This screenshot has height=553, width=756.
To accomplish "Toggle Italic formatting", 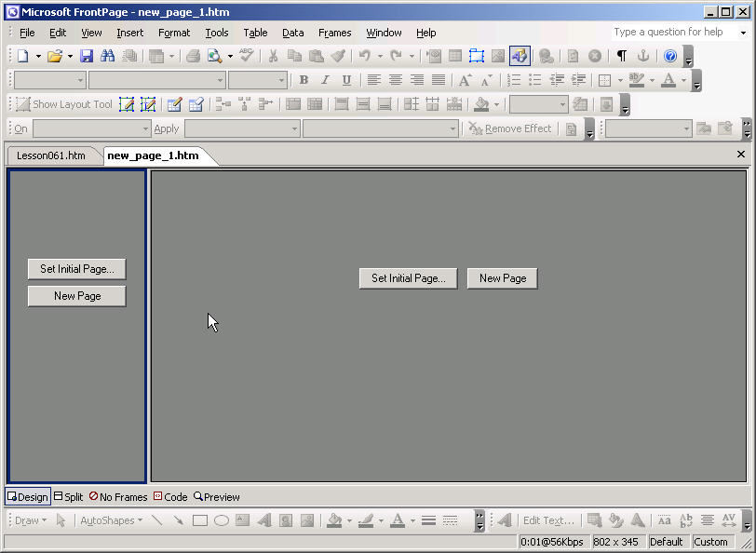I will coord(326,80).
